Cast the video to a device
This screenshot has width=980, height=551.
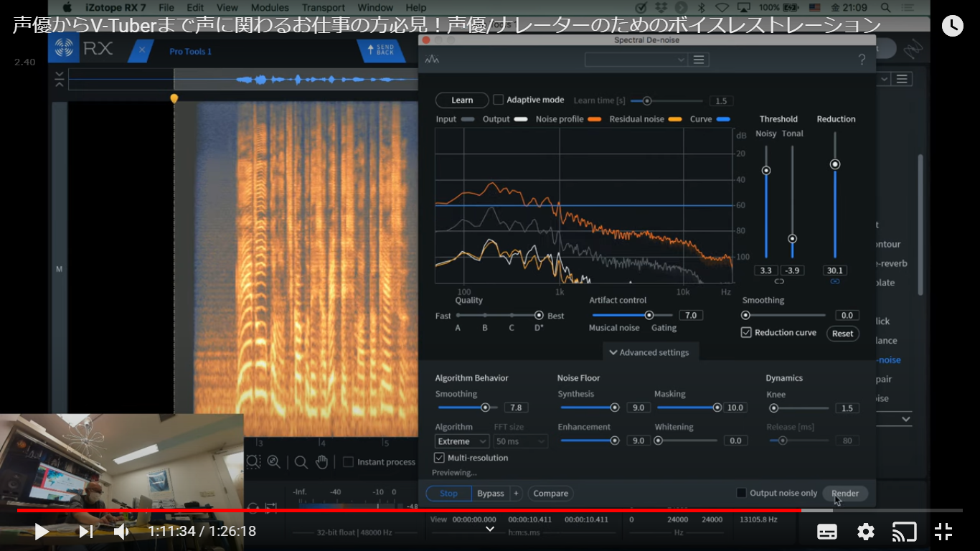click(x=905, y=532)
